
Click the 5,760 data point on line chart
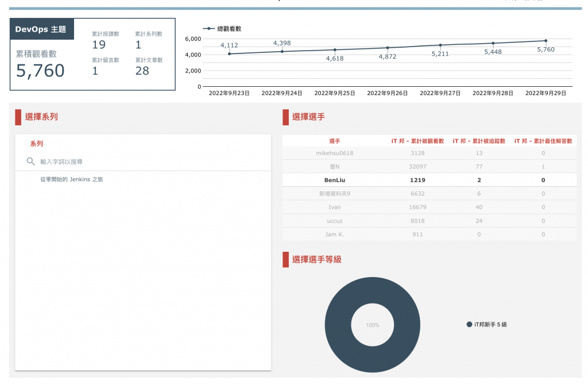pyautogui.click(x=546, y=41)
